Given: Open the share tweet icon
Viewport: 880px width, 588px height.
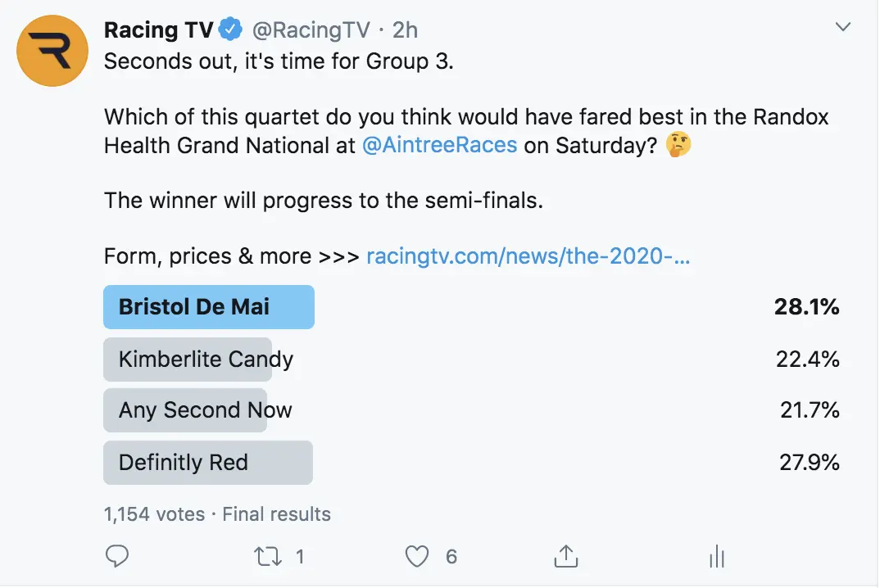Looking at the screenshot, I should point(565,557).
